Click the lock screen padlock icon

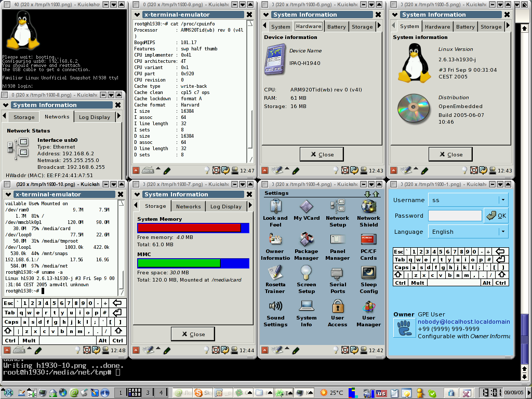coord(451,393)
